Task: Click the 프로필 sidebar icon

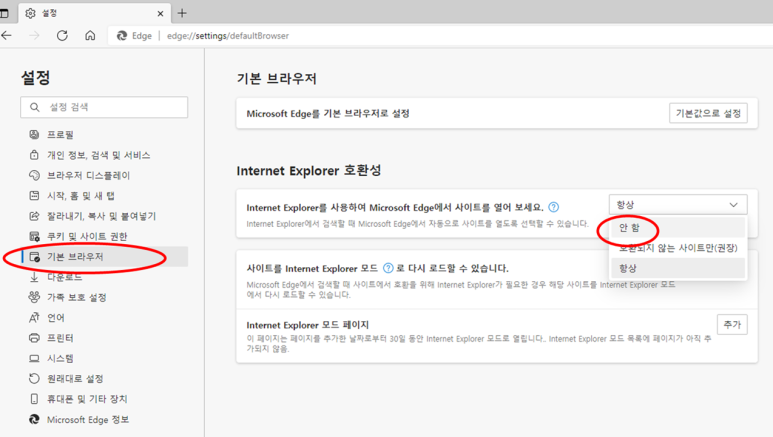Action: [x=34, y=134]
